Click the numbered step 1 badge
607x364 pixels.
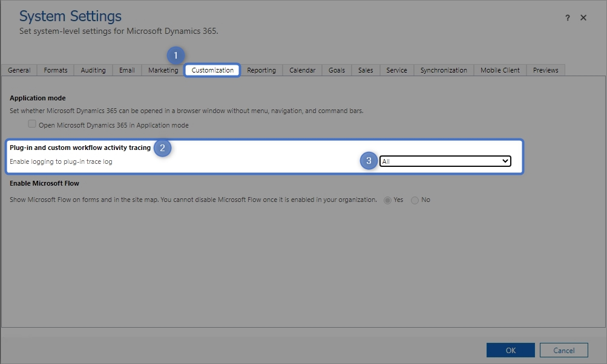[x=176, y=56]
